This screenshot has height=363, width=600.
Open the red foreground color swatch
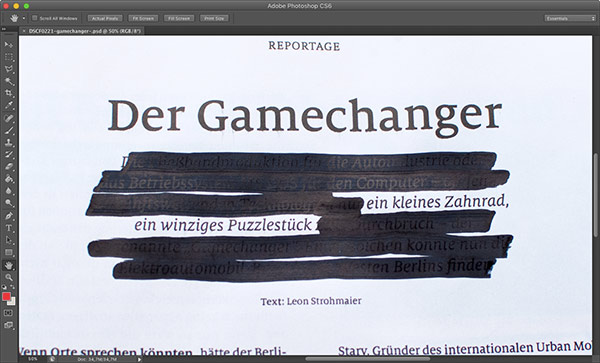click(x=7, y=296)
